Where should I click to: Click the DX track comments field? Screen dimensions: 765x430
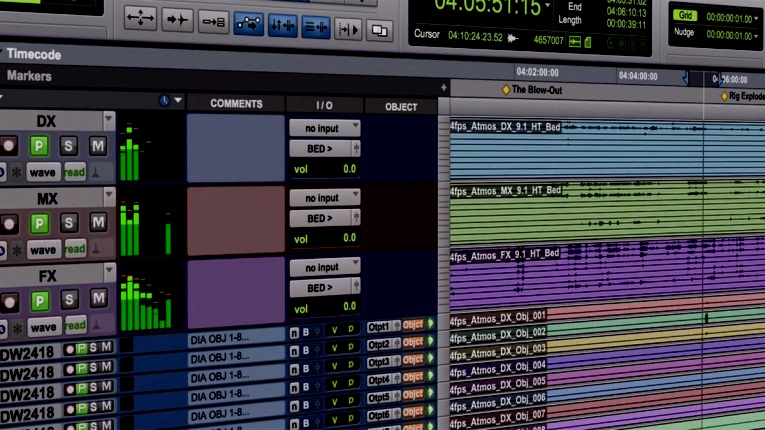click(236, 147)
